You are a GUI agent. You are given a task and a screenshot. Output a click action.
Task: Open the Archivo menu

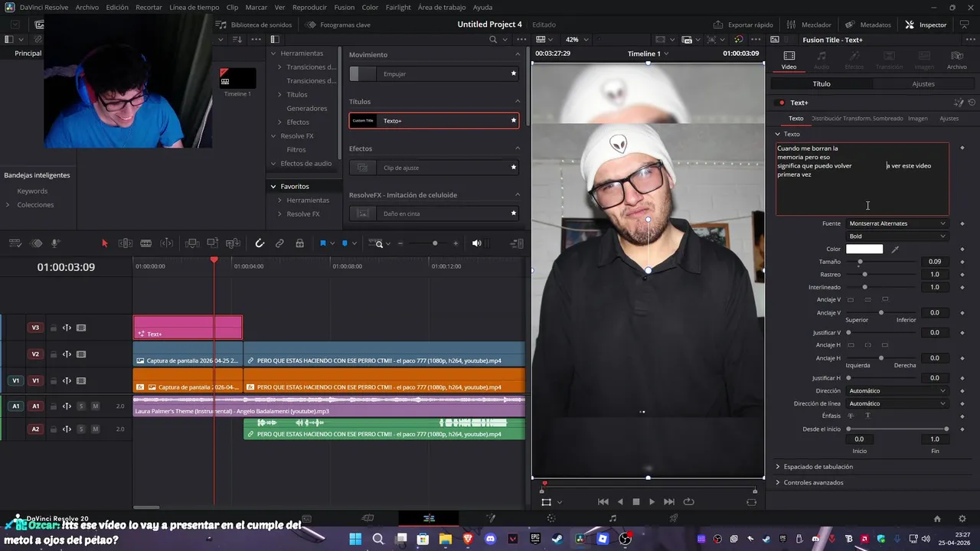point(87,7)
